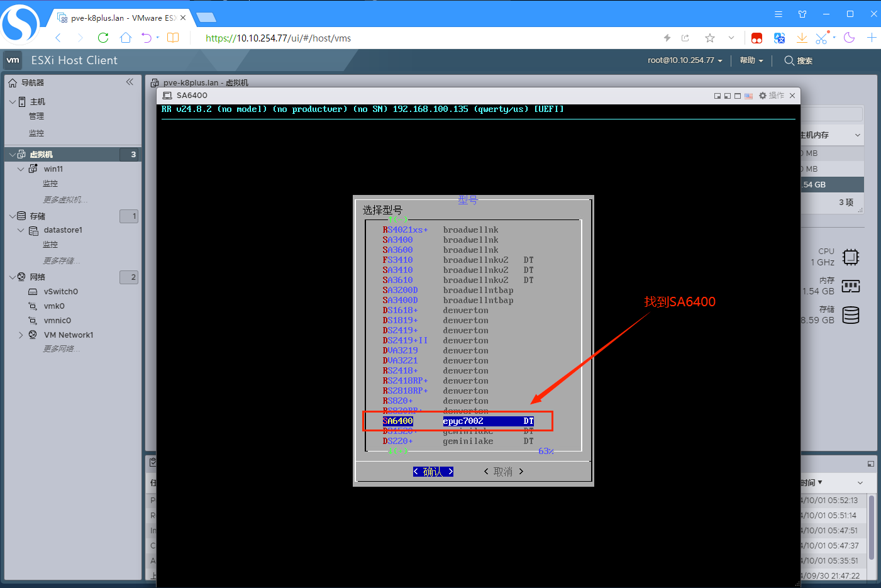This screenshot has width=881, height=588.
Task: Click the console full window size icon
Action: [738, 96]
